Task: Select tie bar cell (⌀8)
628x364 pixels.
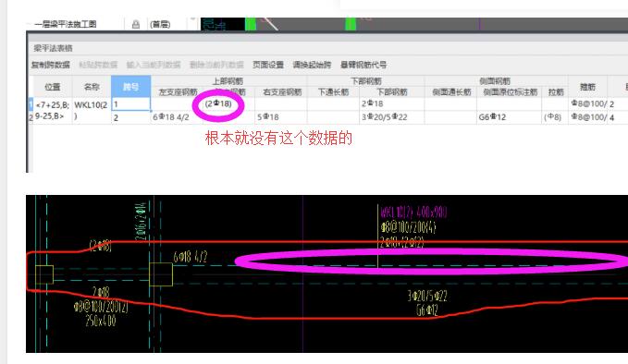Action: click(555, 117)
